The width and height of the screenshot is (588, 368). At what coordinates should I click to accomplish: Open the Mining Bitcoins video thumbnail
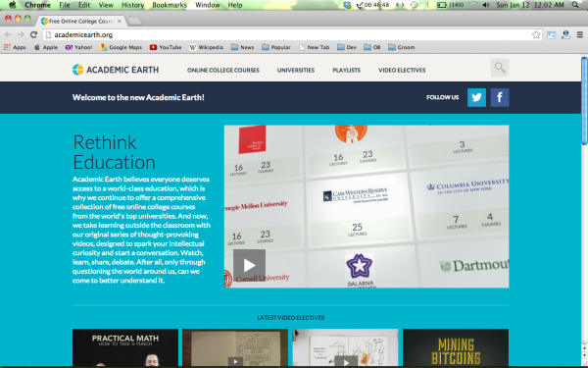click(456, 347)
